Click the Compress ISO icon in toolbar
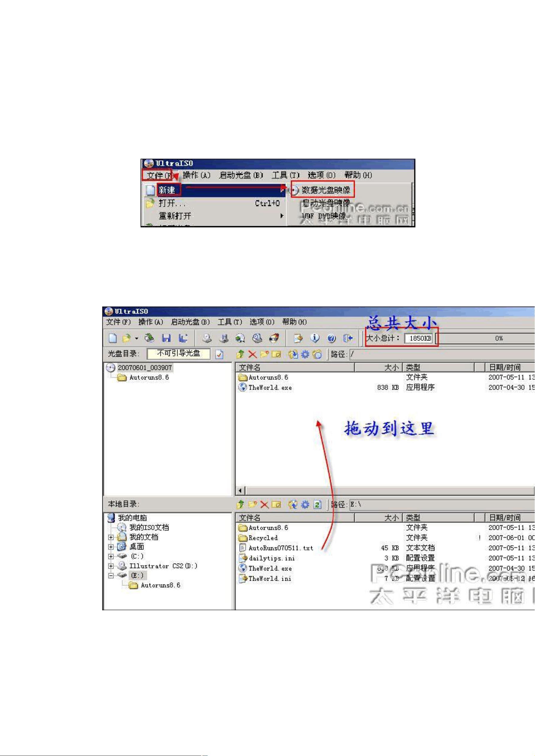 [224, 338]
